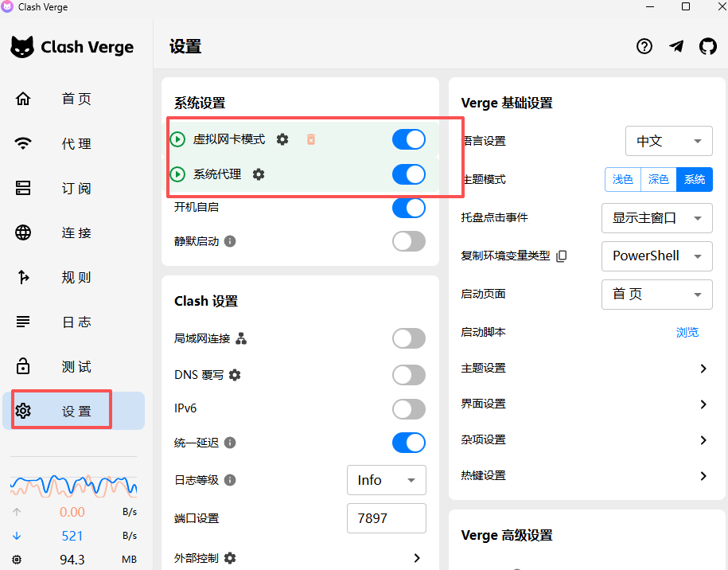Viewport: 728px width, 570px height.
Task: Click the lock test icon in sidebar
Action: pos(23,366)
